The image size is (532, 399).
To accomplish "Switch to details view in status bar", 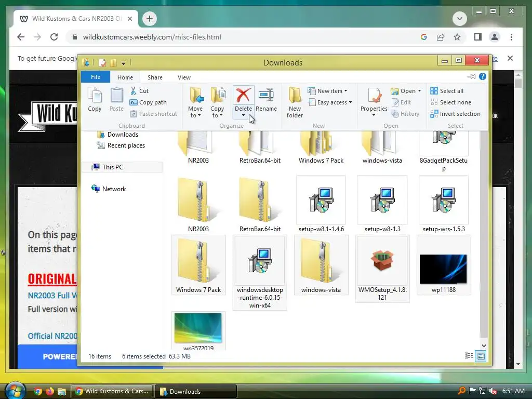I will [x=469, y=356].
